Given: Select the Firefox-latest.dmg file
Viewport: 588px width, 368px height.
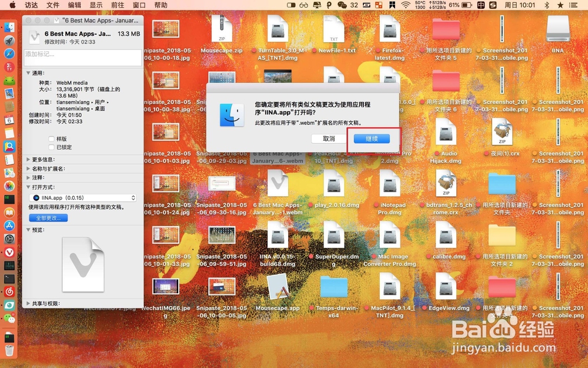Looking at the screenshot, I should (x=390, y=28).
